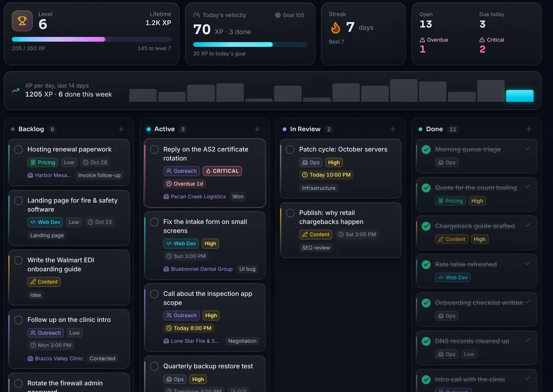Click the speedometer icon beside Today's velocity
Screen dimensions: 553x392
[x=196, y=15]
